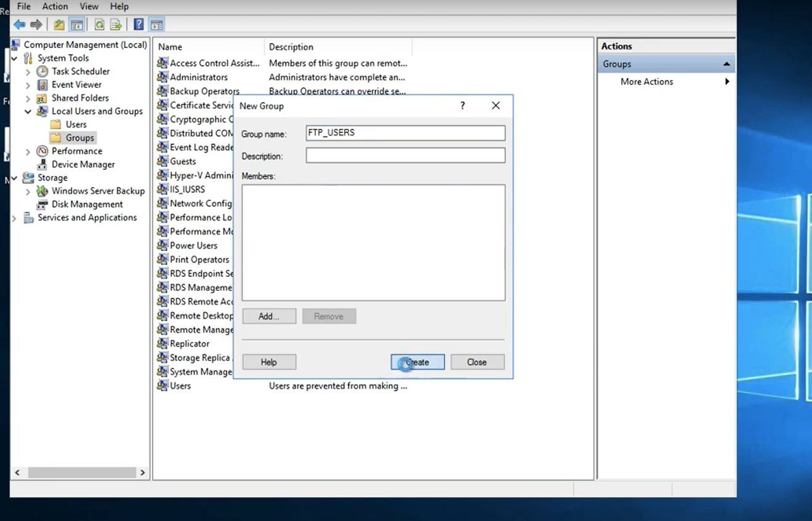Click the Refresh toolbar icon
The height and width of the screenshot is (521, 812).
99,25
